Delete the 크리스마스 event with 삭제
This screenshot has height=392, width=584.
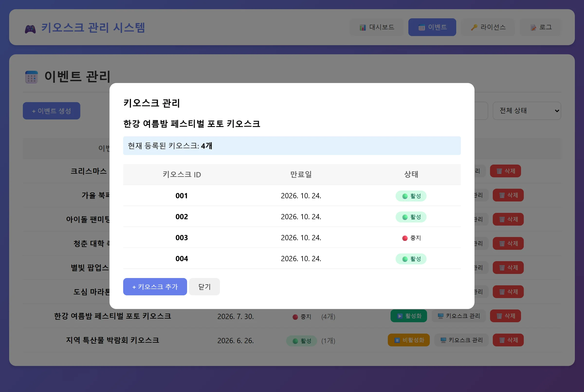click(505, 171)
